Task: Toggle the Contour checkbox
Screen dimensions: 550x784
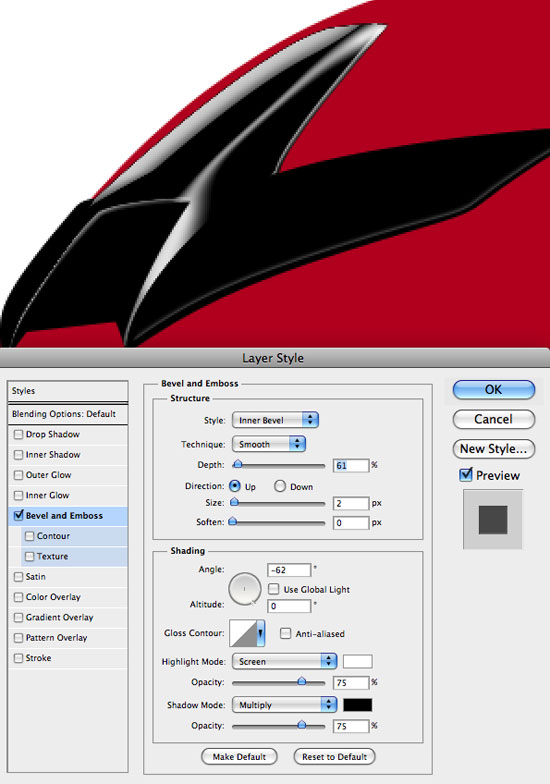Action: [30, 536]
